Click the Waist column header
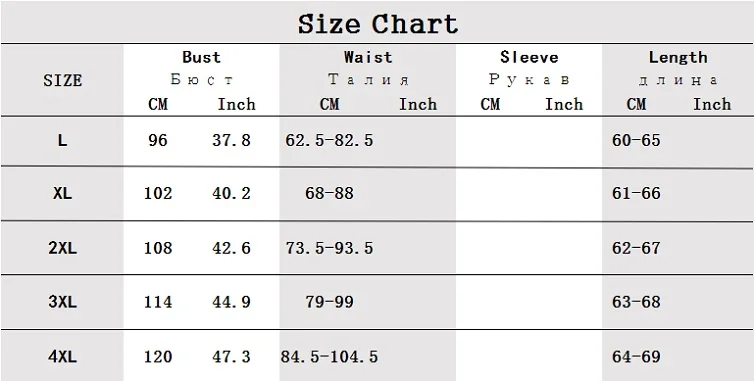Viewport: 754px width, 381px height. point(368,57)
